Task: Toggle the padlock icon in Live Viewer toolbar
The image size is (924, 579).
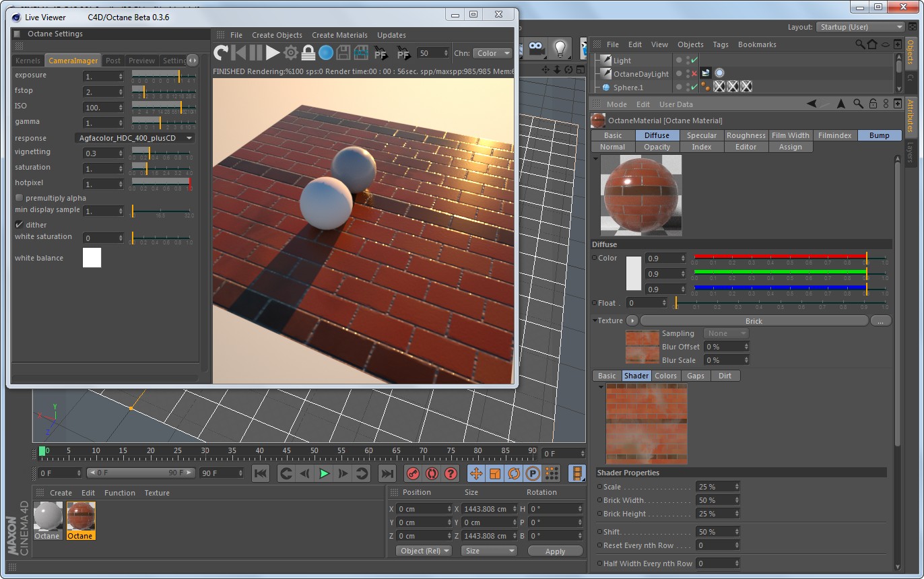Action: 308,53
